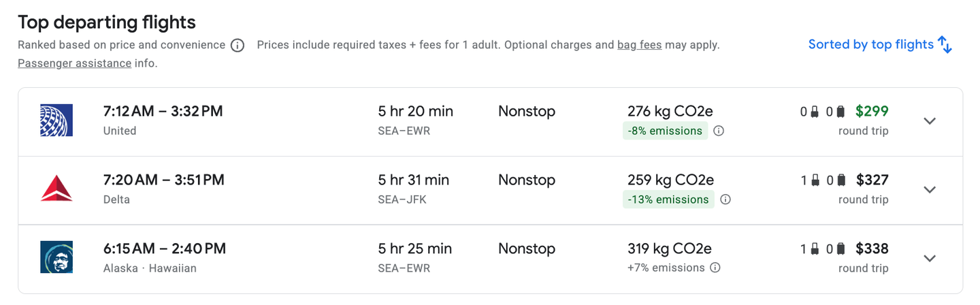The height and width of the screenshot is (305, 980).
Task: Click info icon next to ranking description
Action: tap(238, 46)
